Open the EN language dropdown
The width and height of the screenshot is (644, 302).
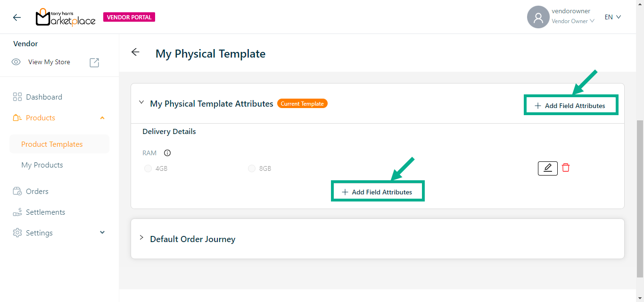click(612, 17)
